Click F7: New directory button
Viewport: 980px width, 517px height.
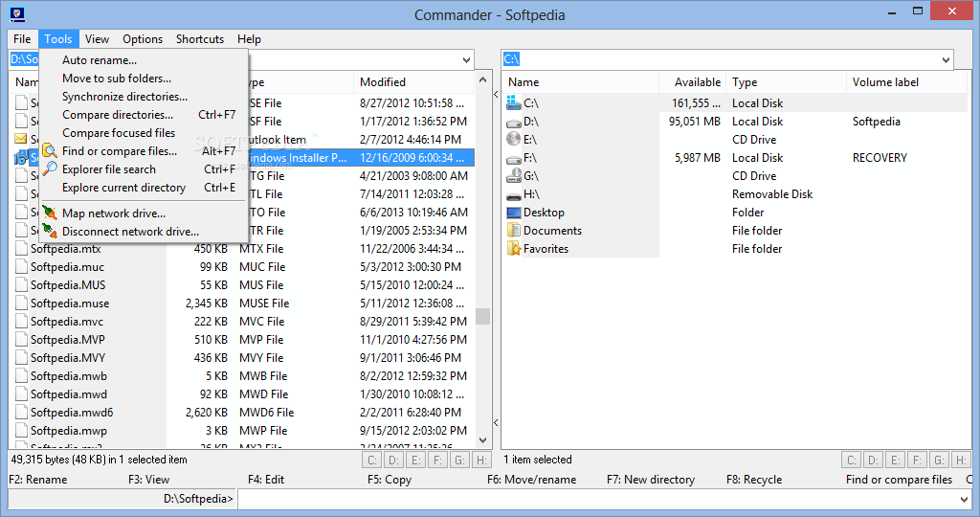pyautogui.click(x=651, y=480)
